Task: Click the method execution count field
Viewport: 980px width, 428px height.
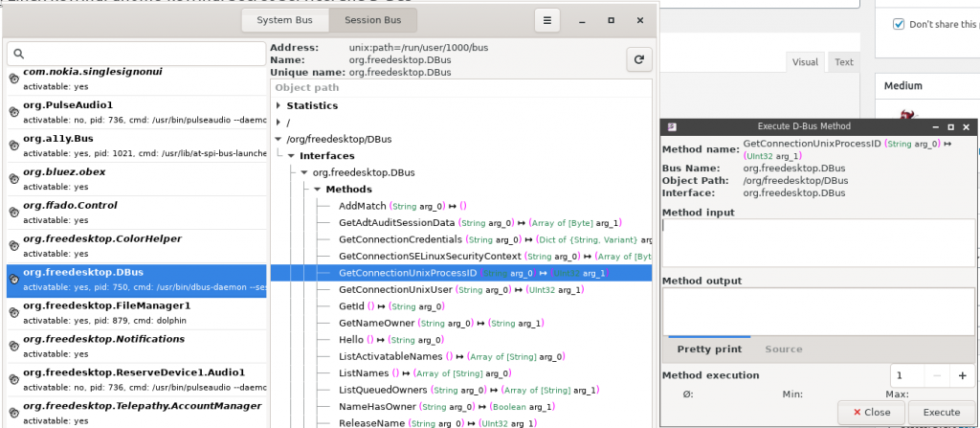Action: [907, 375]
